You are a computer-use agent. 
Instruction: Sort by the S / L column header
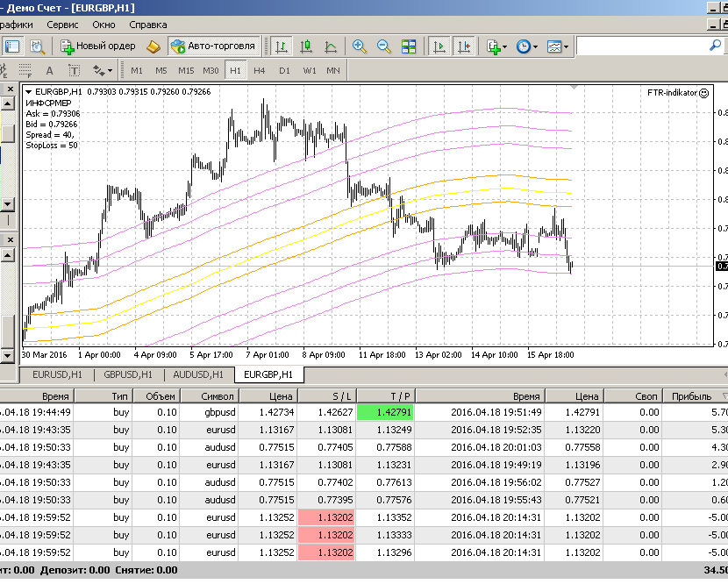[x=327, y=396]
